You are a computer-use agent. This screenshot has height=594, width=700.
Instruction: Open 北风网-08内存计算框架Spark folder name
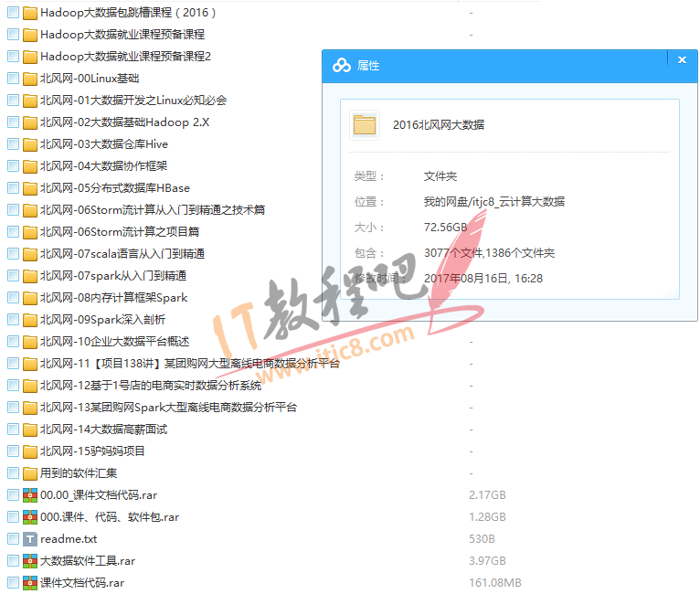tap(114, 298)
